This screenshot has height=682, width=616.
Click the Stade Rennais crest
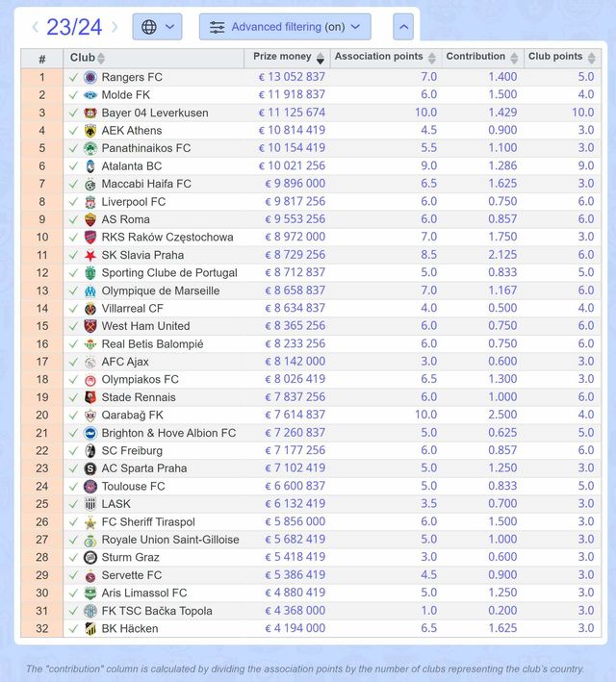[x=90, y=397]
